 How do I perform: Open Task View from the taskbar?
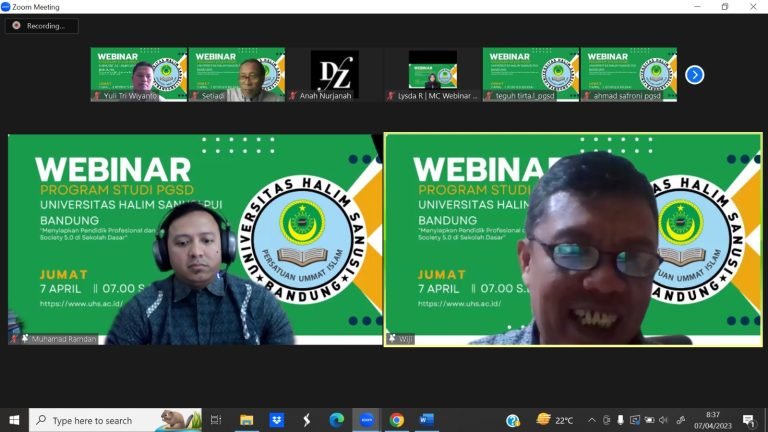click(216, 420)
